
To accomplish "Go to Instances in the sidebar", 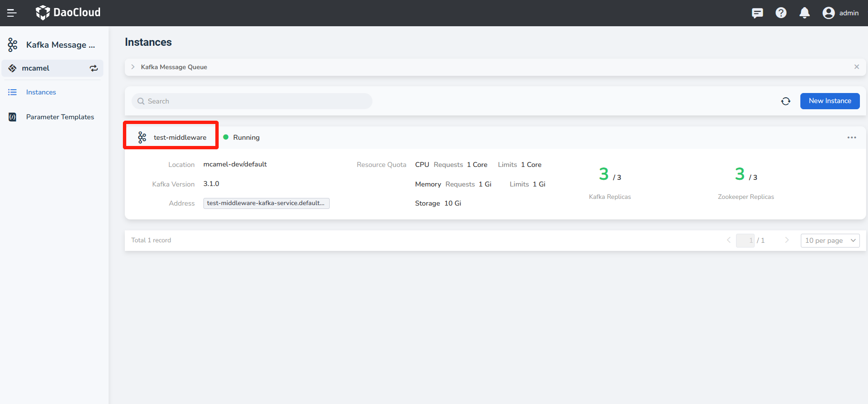I will tap(41, 92).
